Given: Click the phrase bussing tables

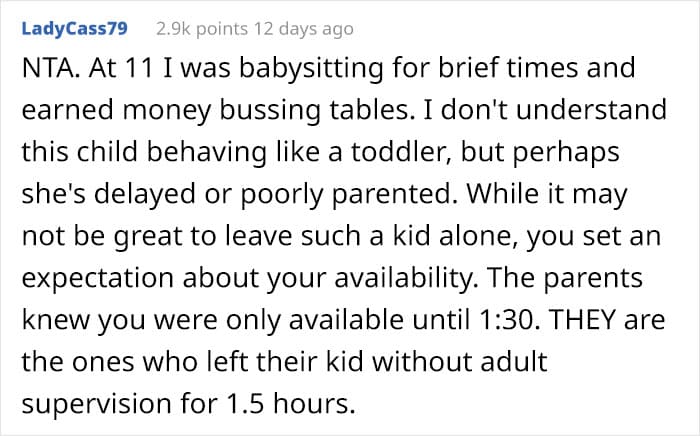Looking at the screenshot, I should (314, 110).
